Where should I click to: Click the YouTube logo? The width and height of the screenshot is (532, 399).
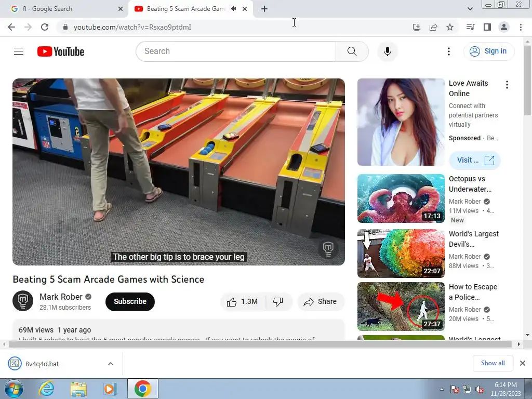[61, 51]
